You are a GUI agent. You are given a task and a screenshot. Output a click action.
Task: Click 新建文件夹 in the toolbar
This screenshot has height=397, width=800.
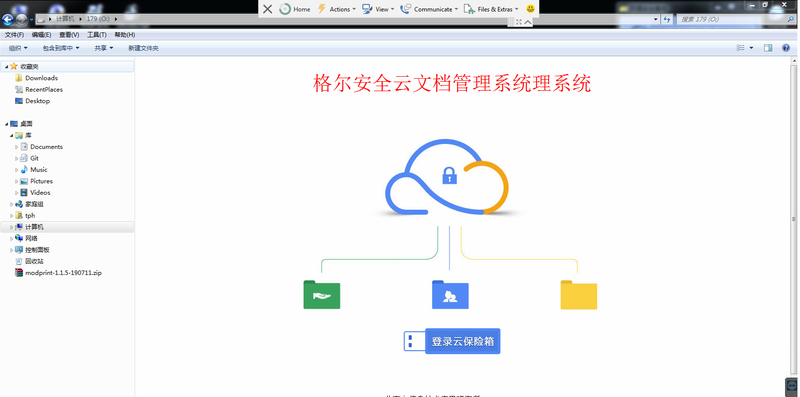click(x=143, y=48)
